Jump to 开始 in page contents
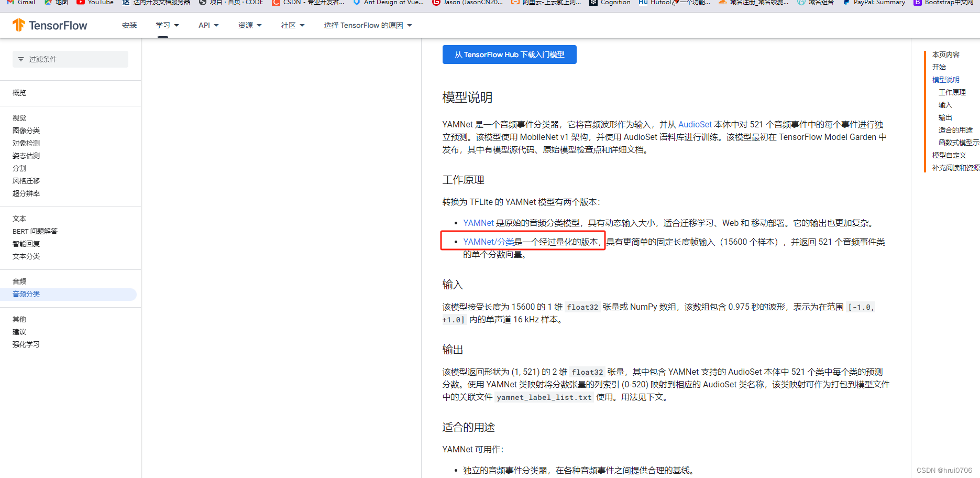Screen dimensions: 980x478 tap(939, 67)
